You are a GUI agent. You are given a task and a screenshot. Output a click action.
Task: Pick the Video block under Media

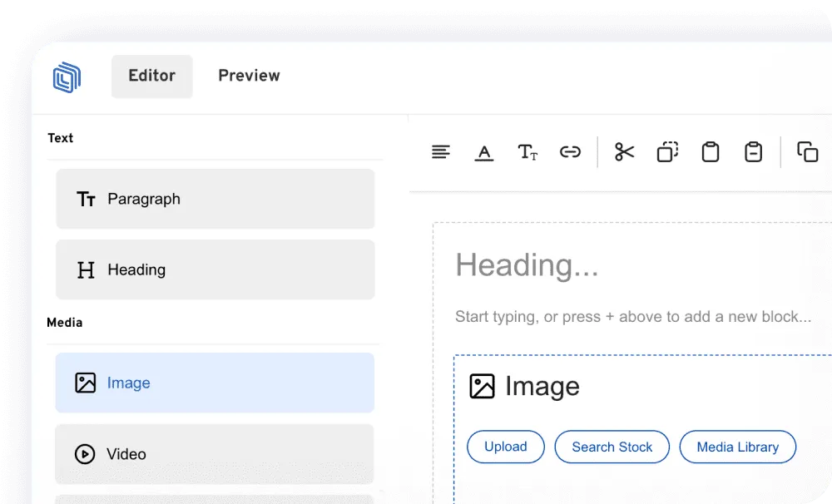pyautogui.click(x=215, y=454)
